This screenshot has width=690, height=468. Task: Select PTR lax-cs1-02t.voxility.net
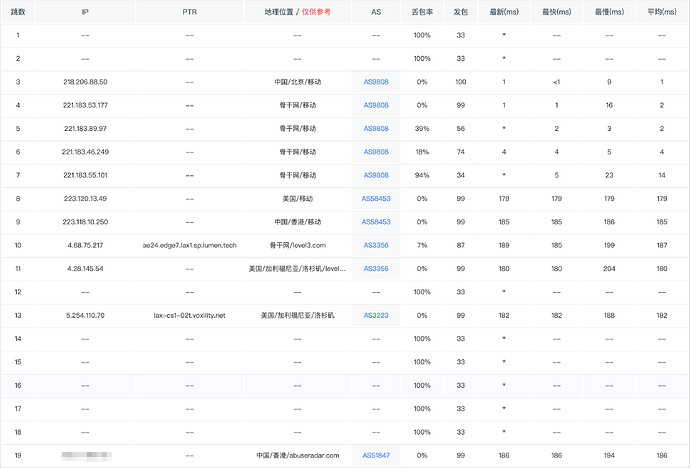[190, 315]
